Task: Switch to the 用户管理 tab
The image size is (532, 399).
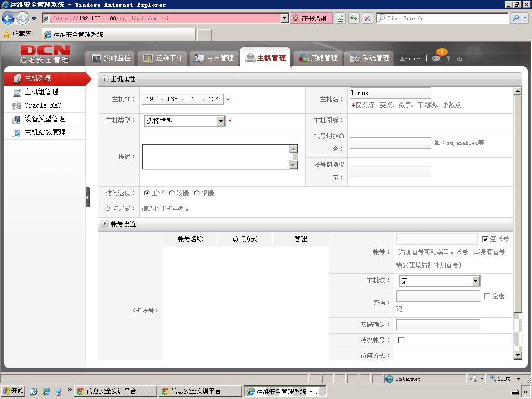Action: (214, 58)
